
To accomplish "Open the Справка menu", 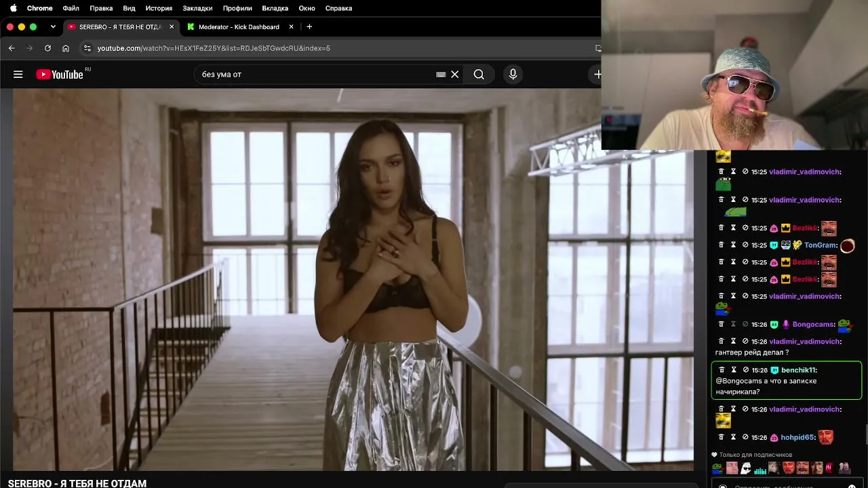I will coord(338,8).
